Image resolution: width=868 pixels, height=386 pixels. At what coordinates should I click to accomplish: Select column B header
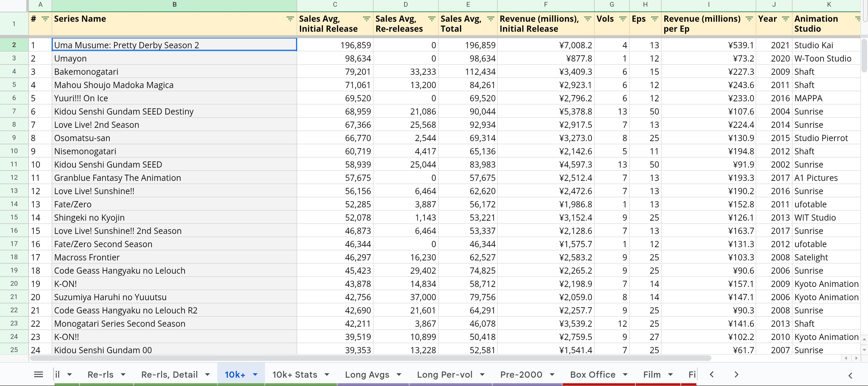tap(174, 5)
